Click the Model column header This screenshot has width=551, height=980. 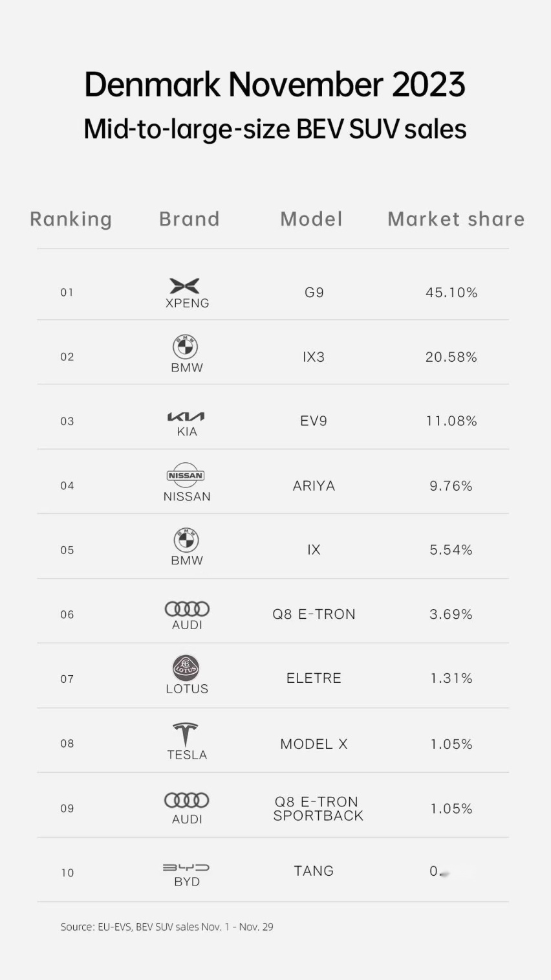point(311,219)
